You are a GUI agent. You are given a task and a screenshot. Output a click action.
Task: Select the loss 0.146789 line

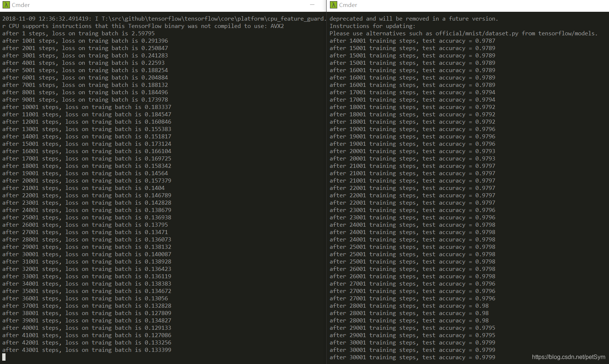(x=87, y=195)
